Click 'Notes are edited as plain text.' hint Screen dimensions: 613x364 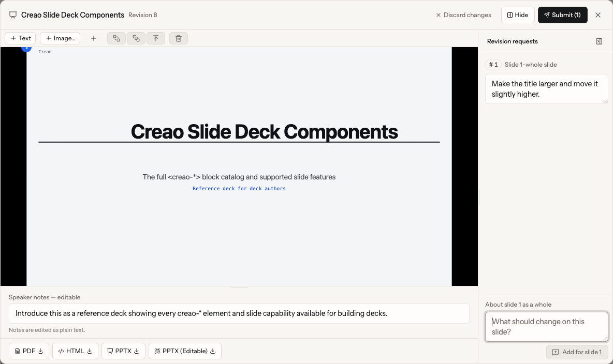(x=47, y=330)
